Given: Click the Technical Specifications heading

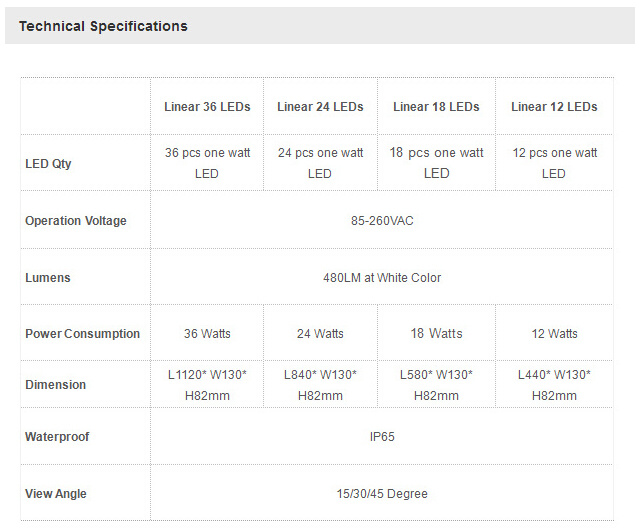Looking at the screenshot, I should [x=103, y=26].
